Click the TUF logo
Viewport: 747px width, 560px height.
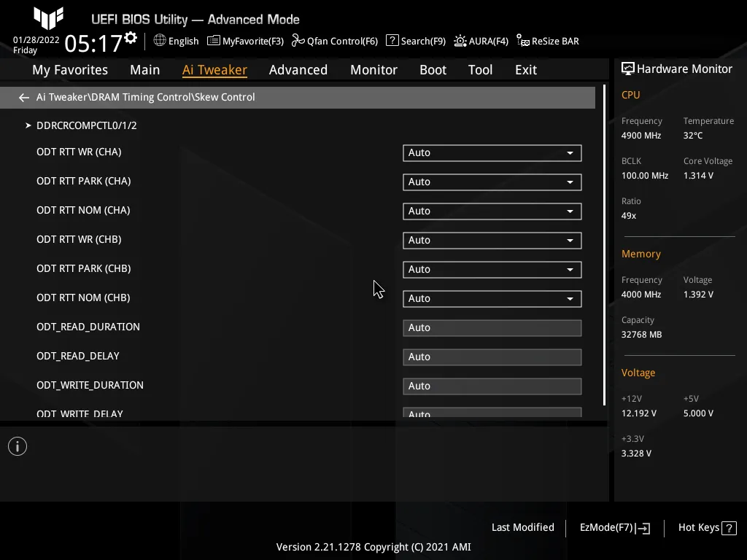[49, 18]
